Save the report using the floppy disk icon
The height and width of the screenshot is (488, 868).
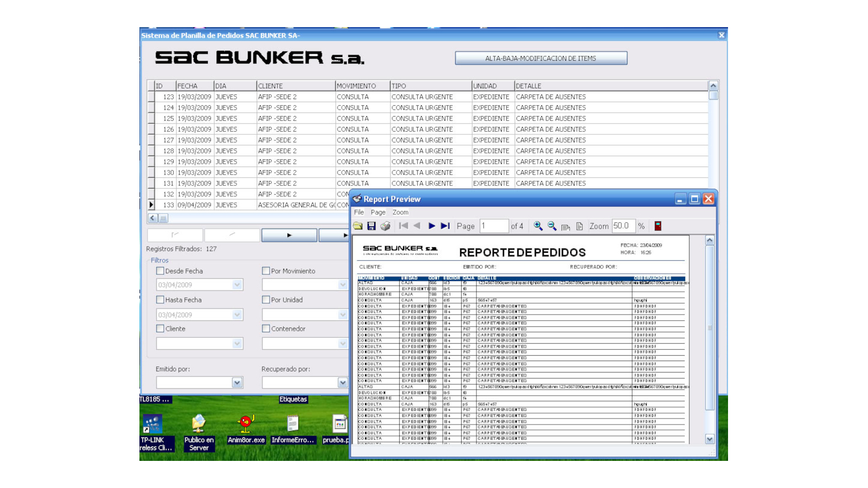click(372, 226)
